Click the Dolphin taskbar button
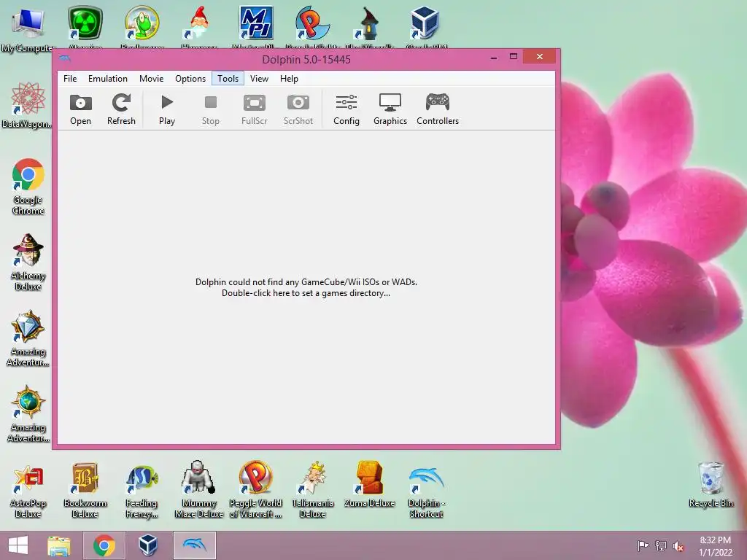Image resolution: width=747 pixels, height=560 pixels. [x=194, y=545]
